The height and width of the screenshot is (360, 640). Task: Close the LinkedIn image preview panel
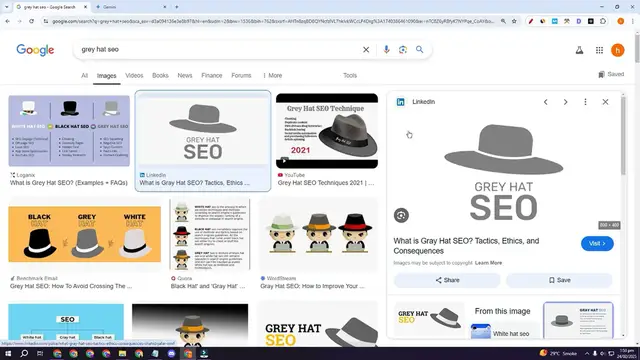coord(605,102)
